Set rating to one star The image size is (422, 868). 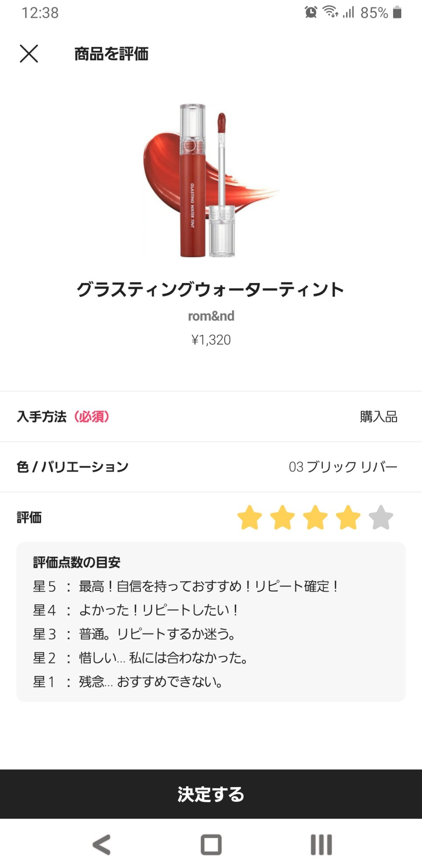point(250,517)
